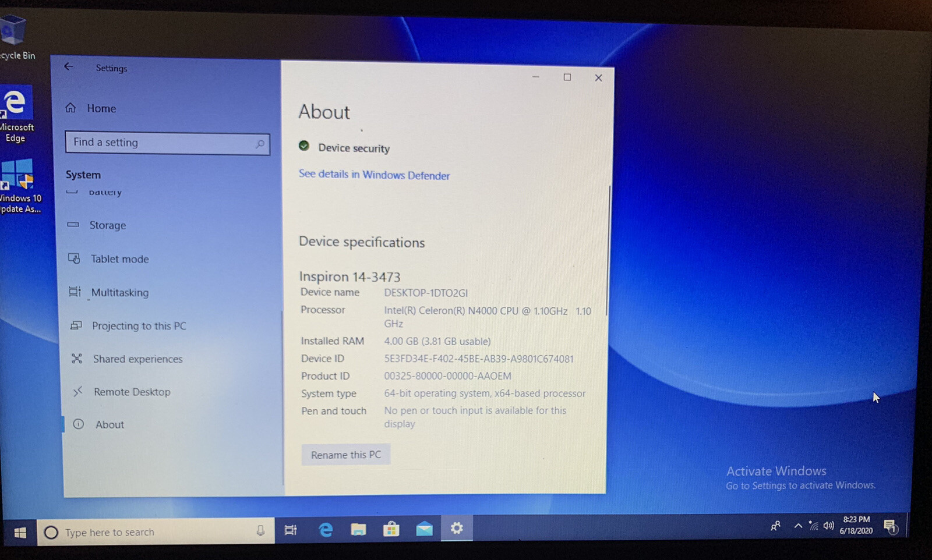
Task: Click the Find a setting search box
Action: (x=167, y=143)
